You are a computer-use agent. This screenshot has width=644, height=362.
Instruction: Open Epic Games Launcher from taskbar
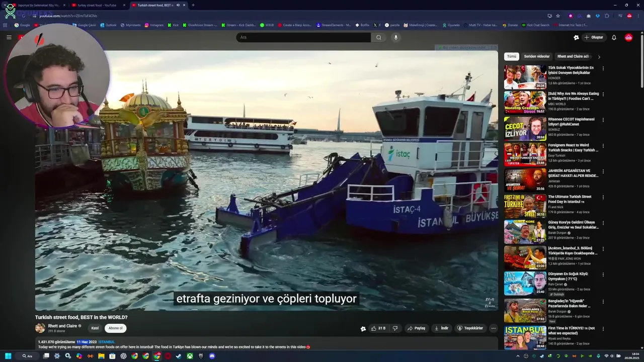point(201,356)
